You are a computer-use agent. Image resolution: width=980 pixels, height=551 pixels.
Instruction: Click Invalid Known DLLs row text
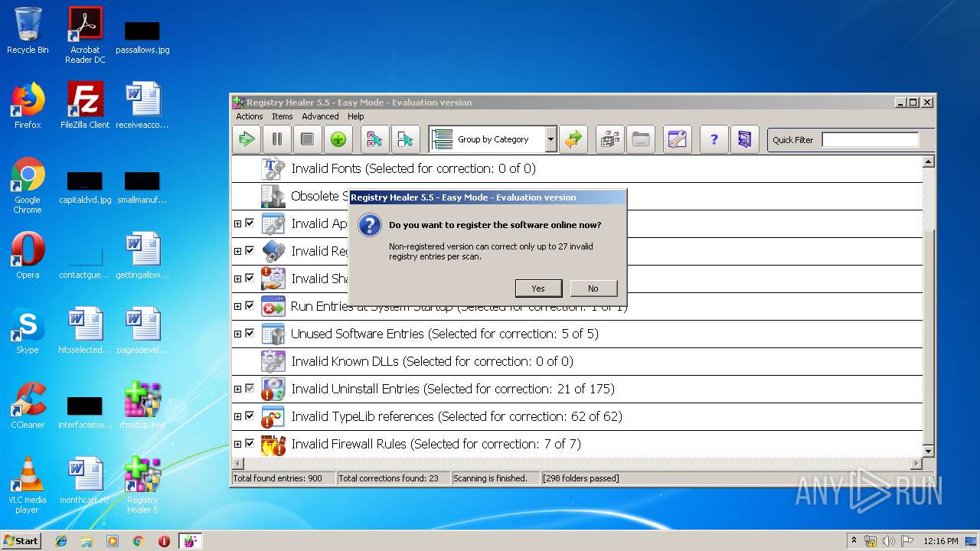pos(433,361)
